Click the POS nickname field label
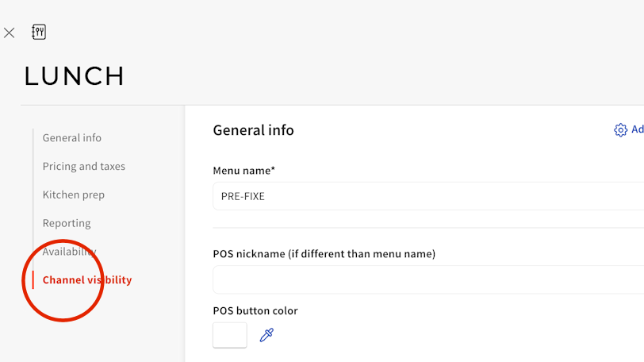 [324, 254]
